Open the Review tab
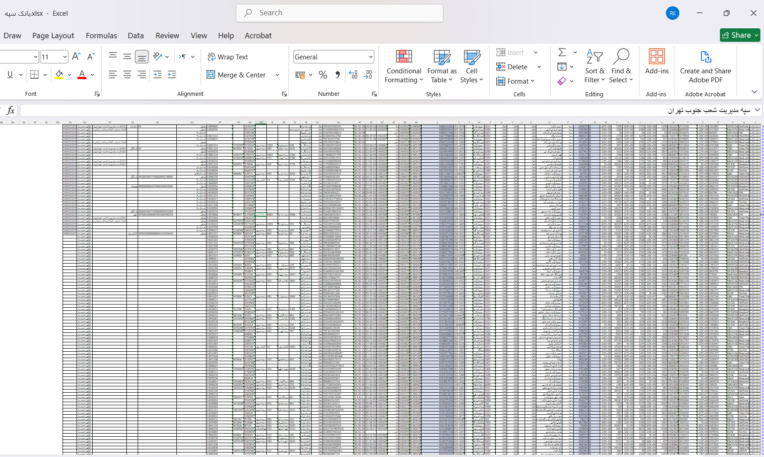The image size is (764, 457). tap(167, 36)
